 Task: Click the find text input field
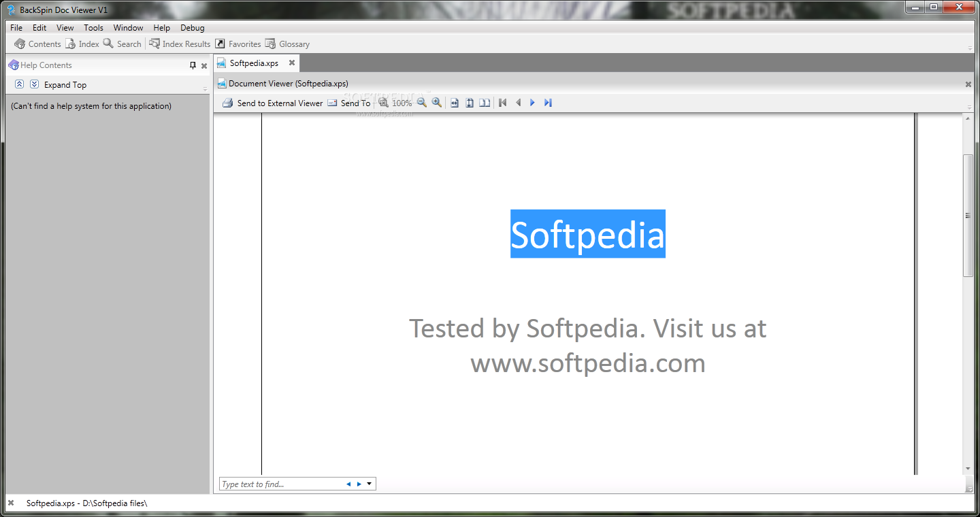[x=280, y=484]
